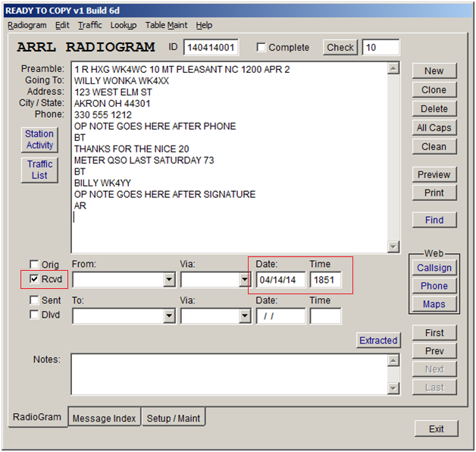The height and width of the screenshot is (452, 476).
Task: Open the Radiogram menu
Action: [x=27, y=25]
